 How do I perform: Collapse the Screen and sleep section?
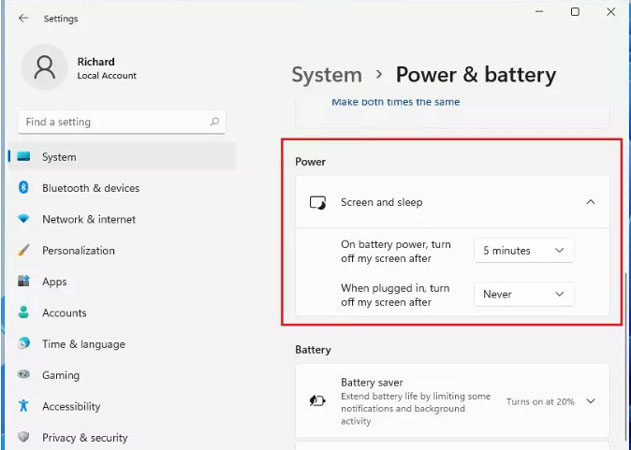(590, 202)
